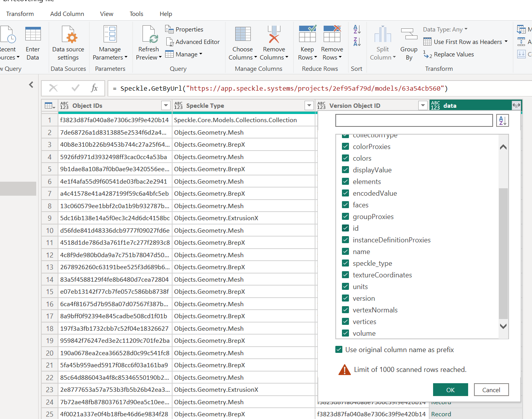The width and height of the screenshot is (532, 419).
Task: Open Object IDs column filter dropdown
Action: pos(166,105)
